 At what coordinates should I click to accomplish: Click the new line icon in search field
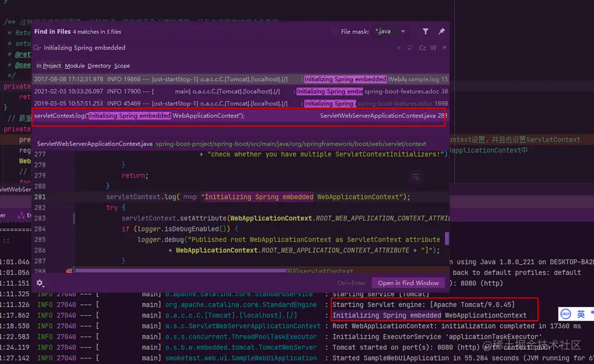tap(409, 48)
